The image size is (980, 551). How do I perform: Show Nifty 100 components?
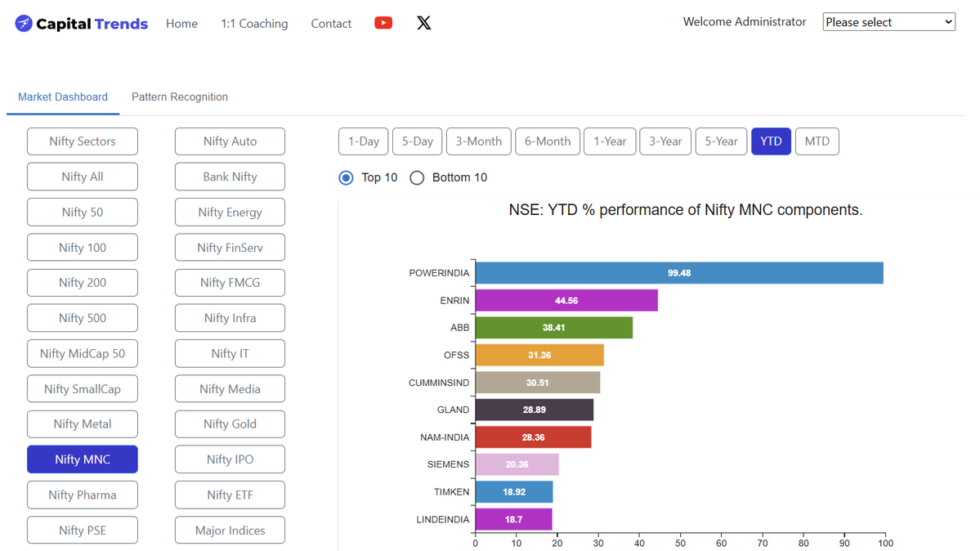pyautogui.click(x=83, y=248)
